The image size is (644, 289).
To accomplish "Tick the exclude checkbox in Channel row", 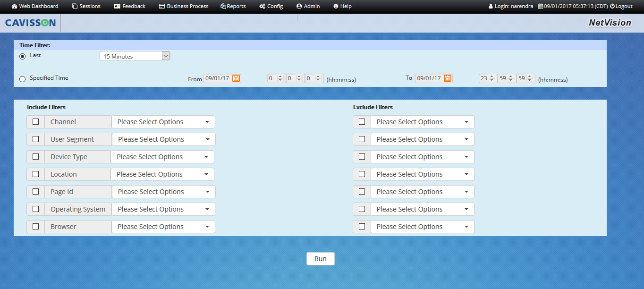I will (362, 122).
